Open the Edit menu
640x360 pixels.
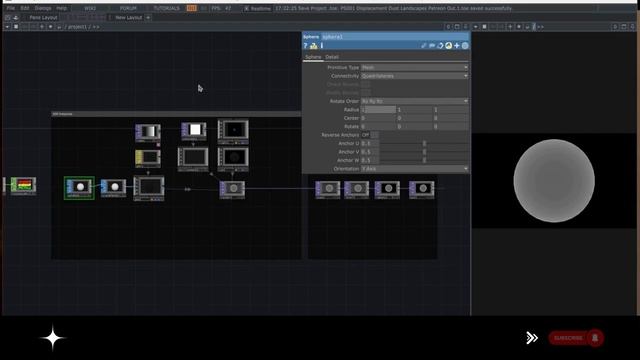[x=24, y=8]
